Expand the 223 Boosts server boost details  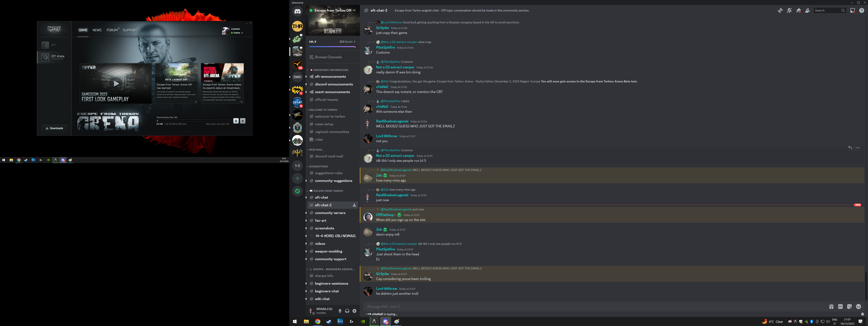(x=347, y=42)
